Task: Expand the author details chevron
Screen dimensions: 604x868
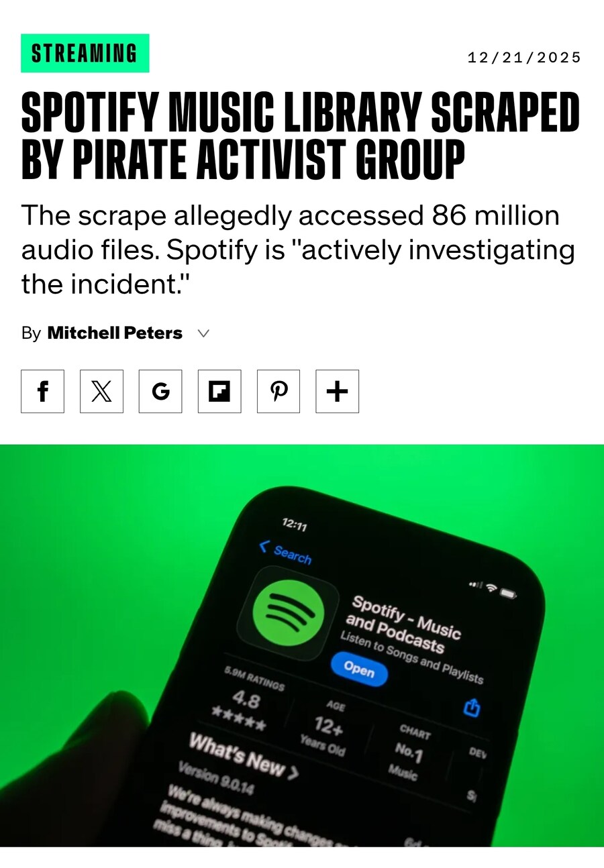Action: tap(204, 333)
